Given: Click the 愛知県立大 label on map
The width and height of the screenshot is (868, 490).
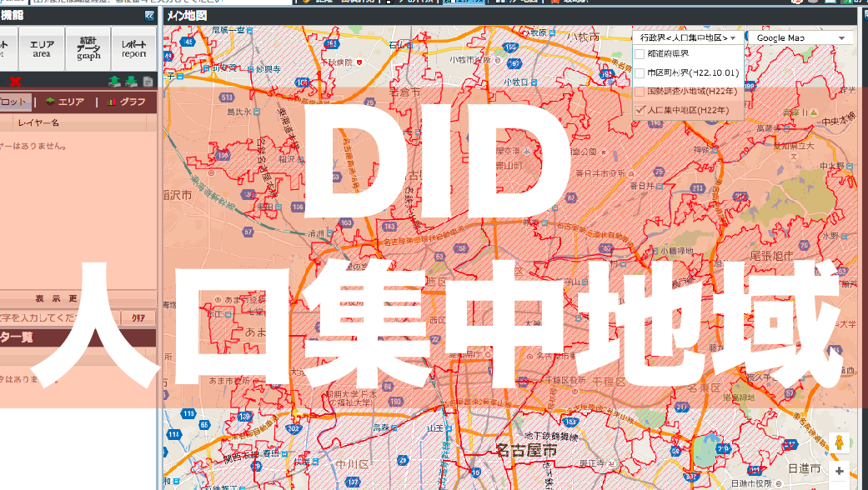Looking at the screenshot, I should tap(793, 146).
